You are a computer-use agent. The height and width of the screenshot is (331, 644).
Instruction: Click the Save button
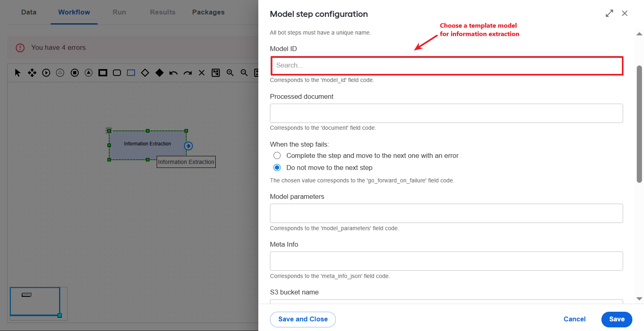(x=617, y=319)
